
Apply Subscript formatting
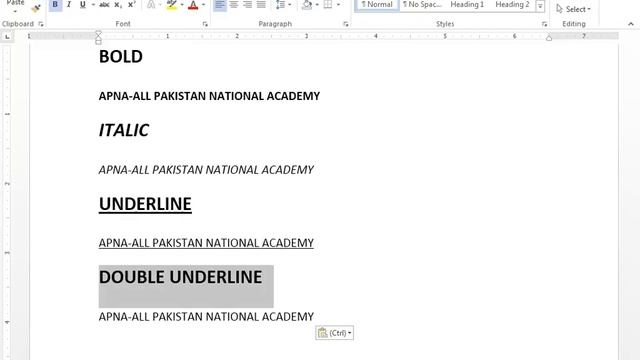coord(118,4)
